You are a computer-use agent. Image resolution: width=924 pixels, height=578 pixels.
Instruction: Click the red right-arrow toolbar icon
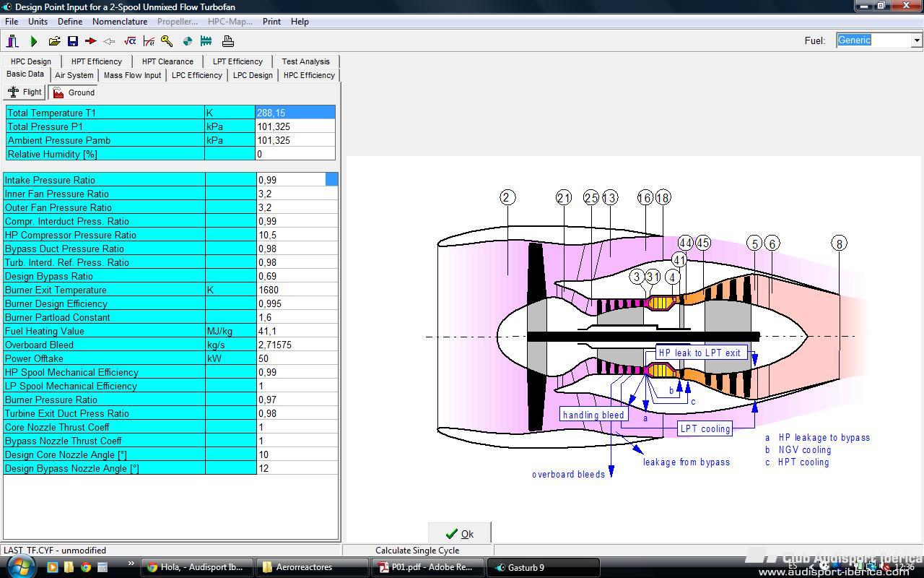[91, 41]
